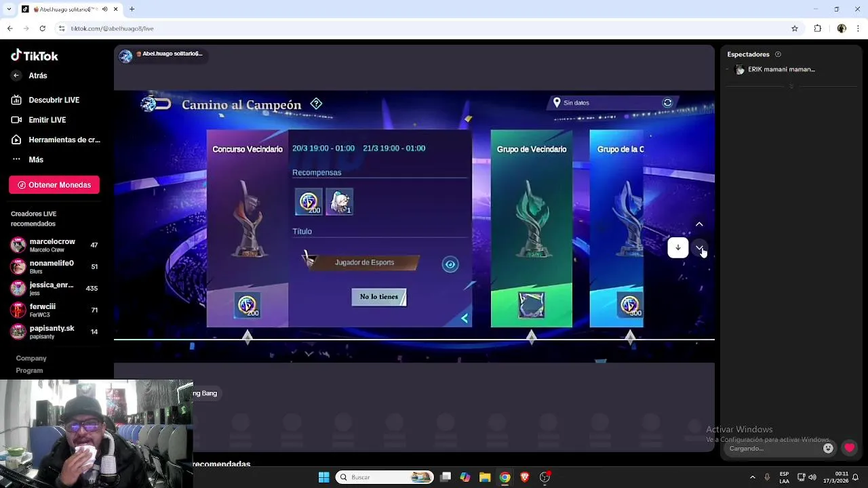The image size is (868, 488).
Task: Open the emoji picker in chat
Action: pos(828,448)
